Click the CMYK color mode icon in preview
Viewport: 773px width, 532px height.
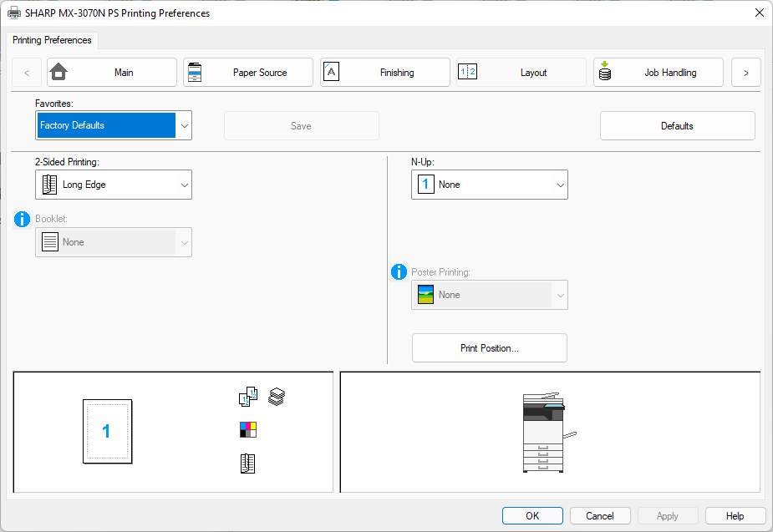coord(247,430)
